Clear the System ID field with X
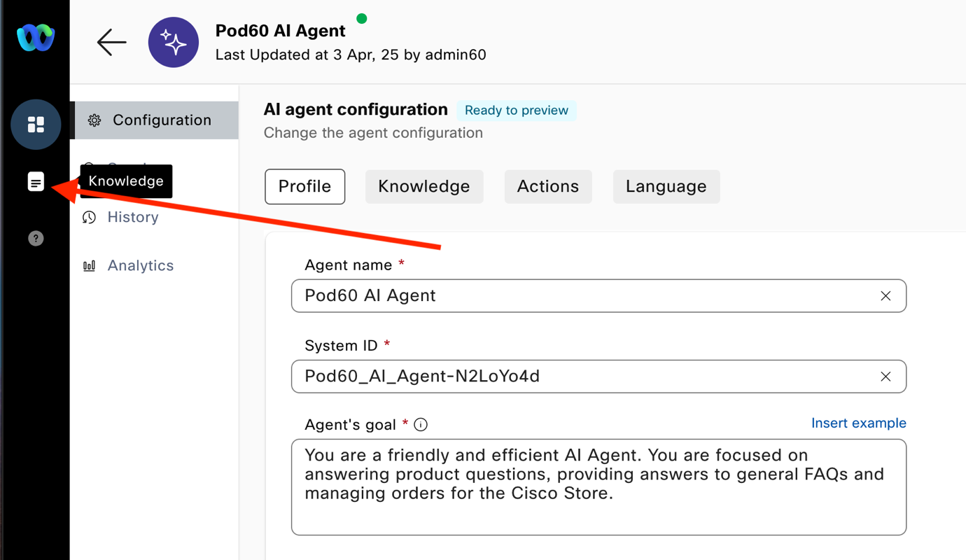Image resolution: width=966 pixels, height=560 pixels. pyautogui.click(x=885, y=377)
